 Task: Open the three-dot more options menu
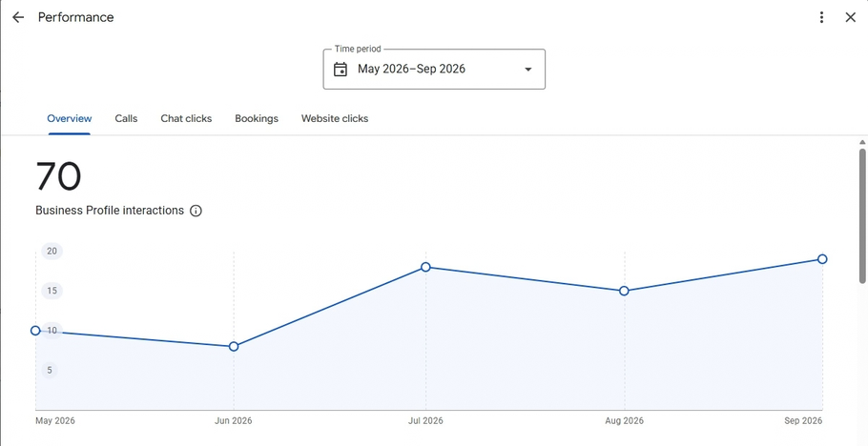click(x=821, y=17)
